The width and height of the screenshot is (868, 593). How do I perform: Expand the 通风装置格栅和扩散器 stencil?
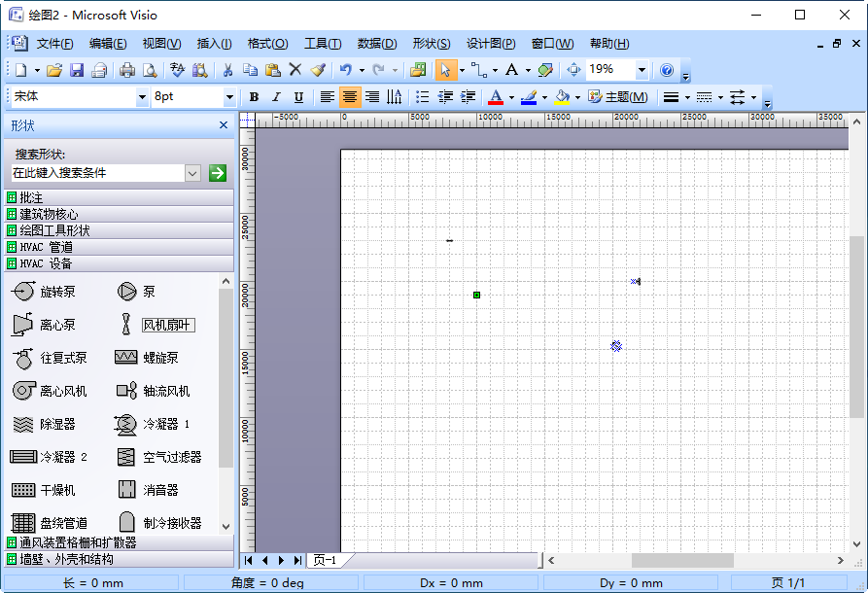coord(119,542)
